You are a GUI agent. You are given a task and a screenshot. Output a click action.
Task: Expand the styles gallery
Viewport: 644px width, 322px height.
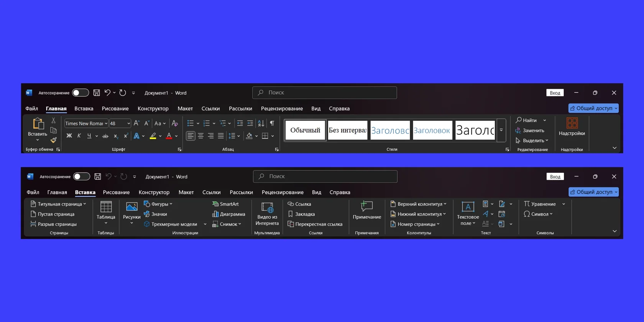pyautogui.click(x=501, y=130)
